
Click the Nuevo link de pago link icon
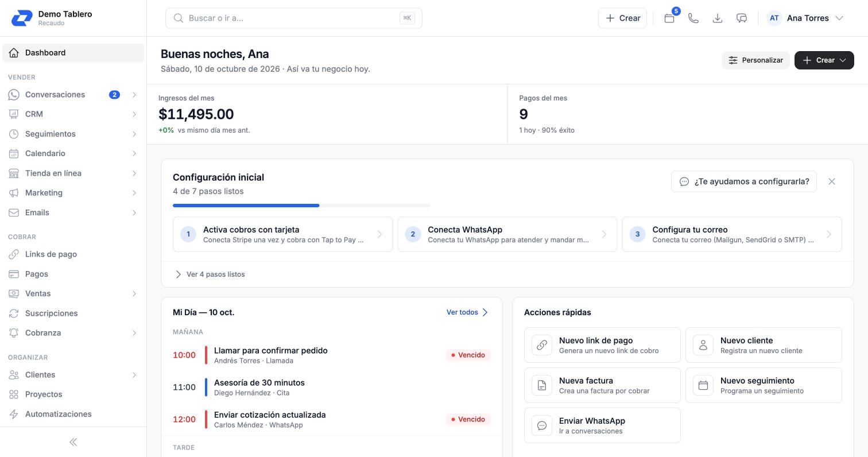pyautogui.click(x=542, y=345)
